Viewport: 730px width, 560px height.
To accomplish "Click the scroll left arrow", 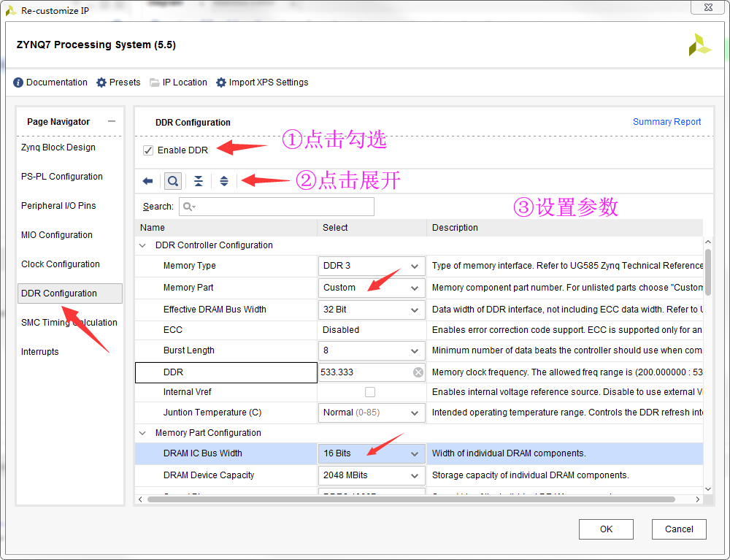I will [141, 499].
